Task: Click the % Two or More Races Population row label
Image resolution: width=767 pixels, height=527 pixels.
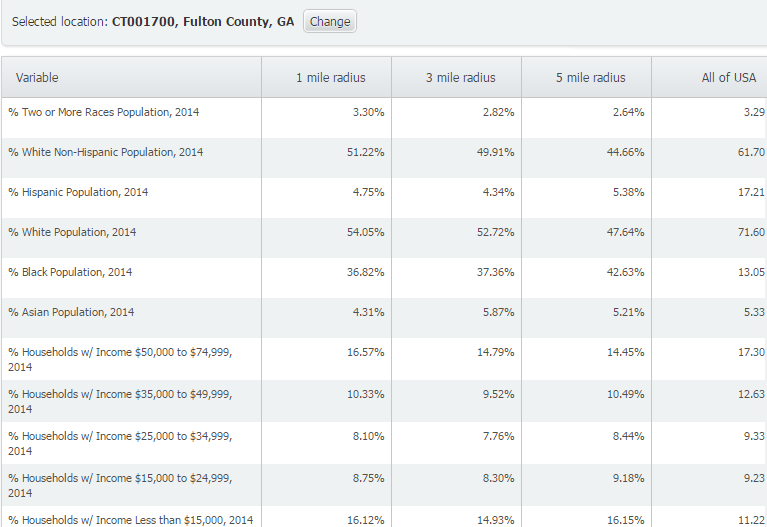Action: coord(103,112)
